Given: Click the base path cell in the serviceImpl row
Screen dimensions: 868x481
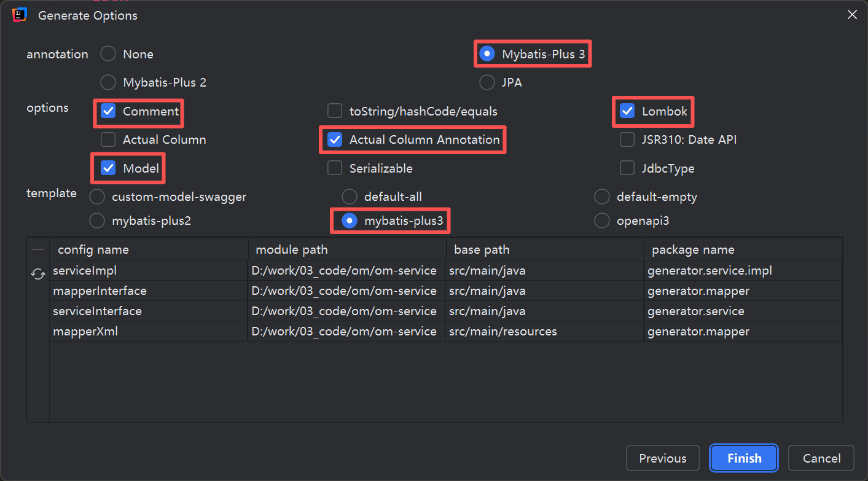Looking at the screenshot, I should click(545, 270).
